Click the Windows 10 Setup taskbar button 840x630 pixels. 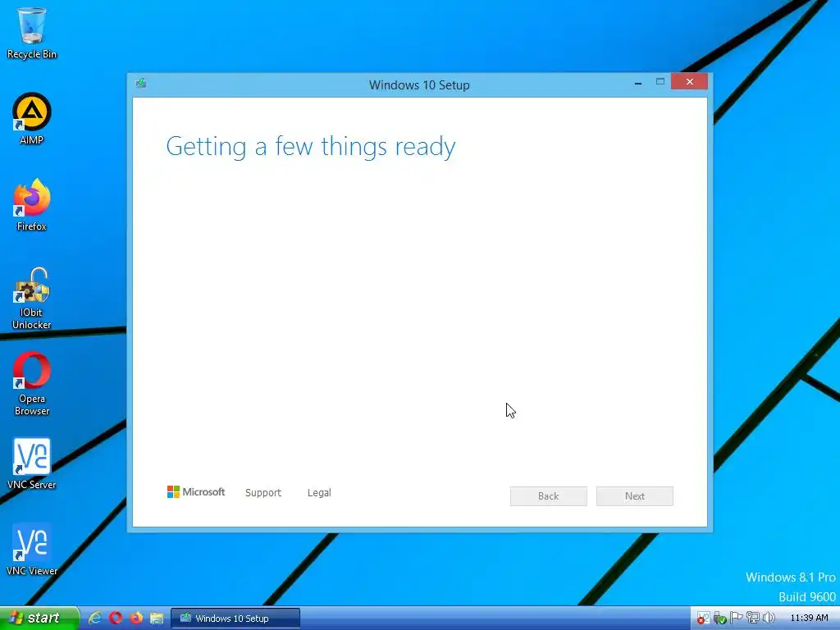[235, 619]
